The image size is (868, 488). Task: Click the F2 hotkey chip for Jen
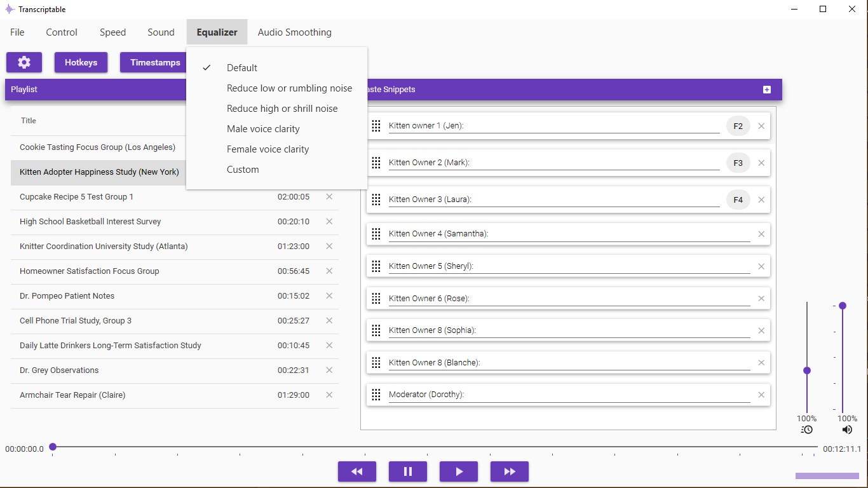[x=738, y=126]
